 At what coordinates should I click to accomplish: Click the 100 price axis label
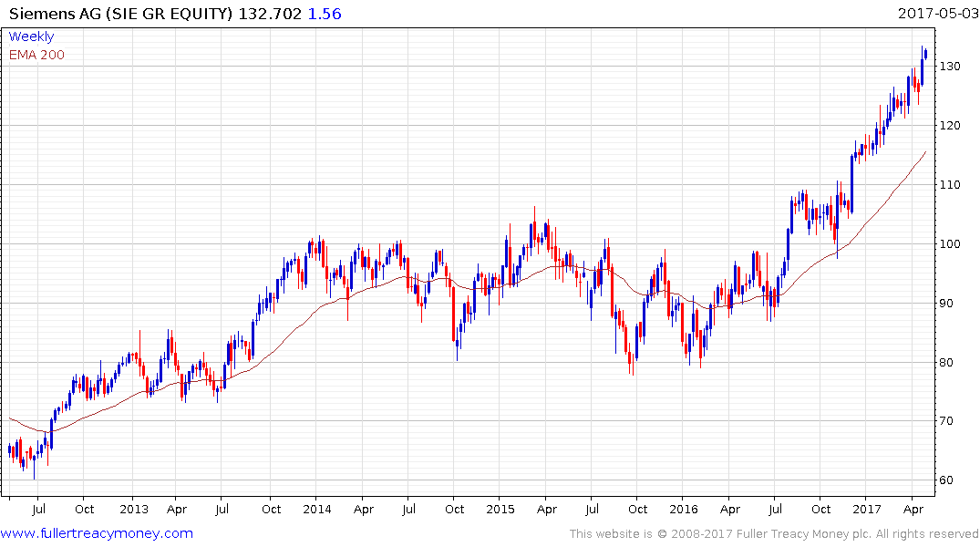pos(950,244)
